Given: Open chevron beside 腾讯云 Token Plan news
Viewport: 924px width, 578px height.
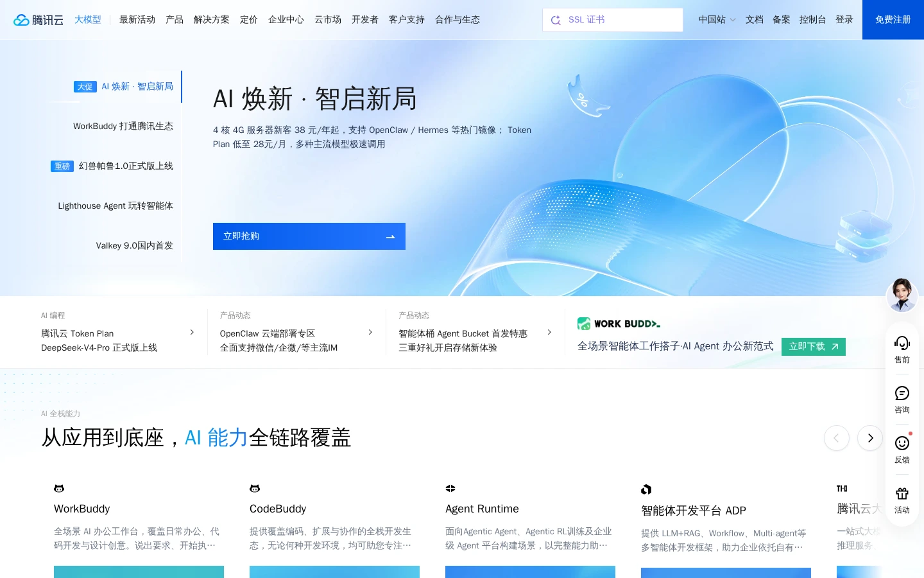Looking at the screenshot, I should (192, 332).
